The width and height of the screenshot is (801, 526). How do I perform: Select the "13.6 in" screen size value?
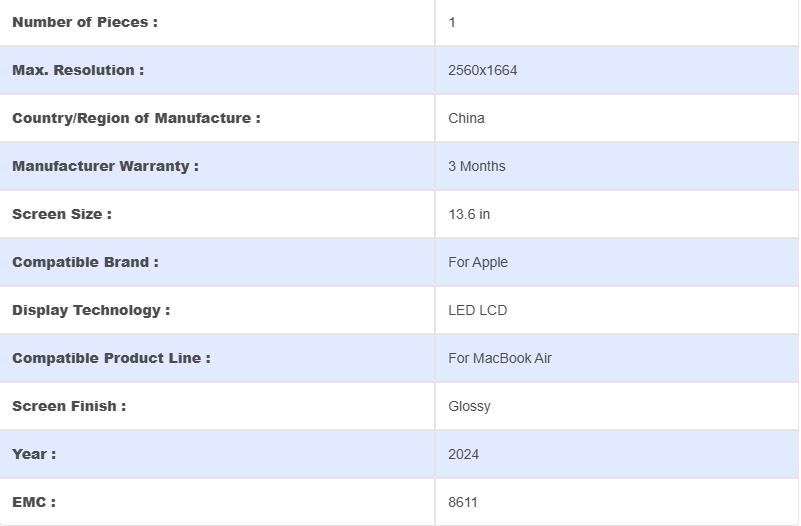coord(469,214)
